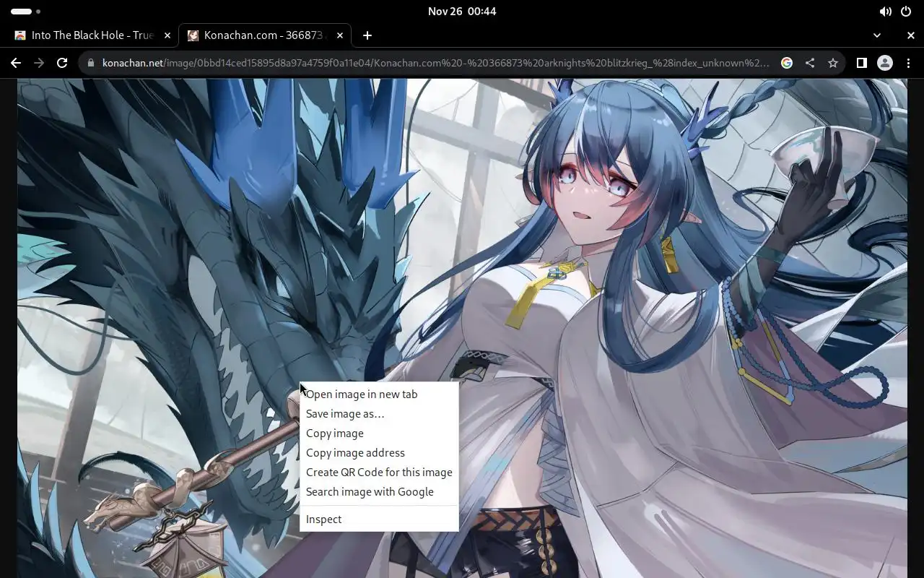Close the Konachan.com tab
Image resolution: width=924 pixels, height=578 pixels.
tap(340, 35)
